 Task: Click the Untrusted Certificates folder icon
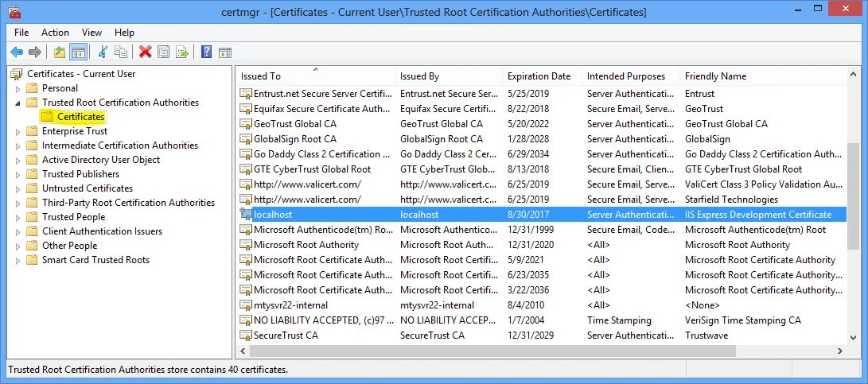tap(32, 188)
